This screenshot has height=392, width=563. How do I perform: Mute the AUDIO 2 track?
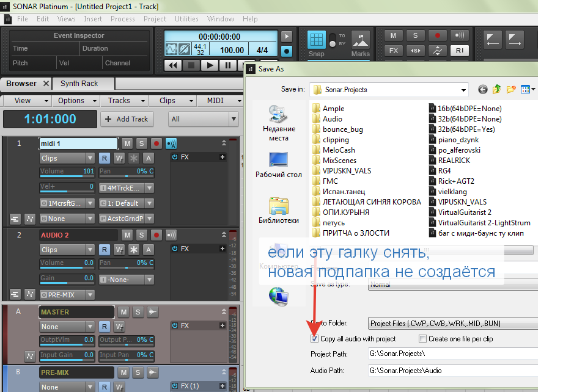127,235
